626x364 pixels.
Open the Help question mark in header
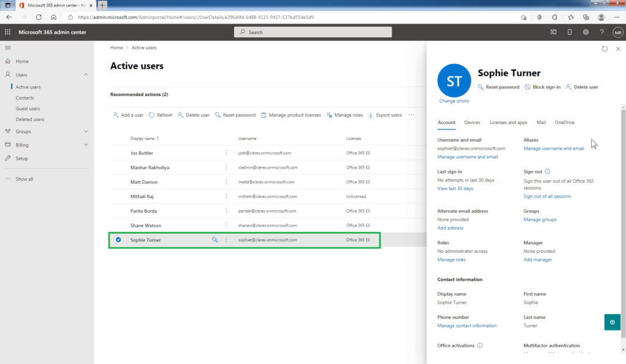click(602, 32)
